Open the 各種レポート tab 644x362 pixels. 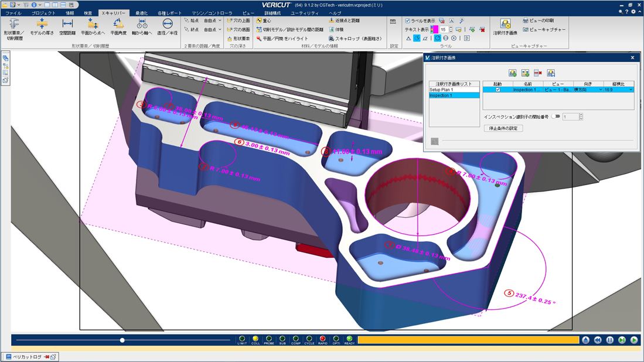click(x=169, y=13)
